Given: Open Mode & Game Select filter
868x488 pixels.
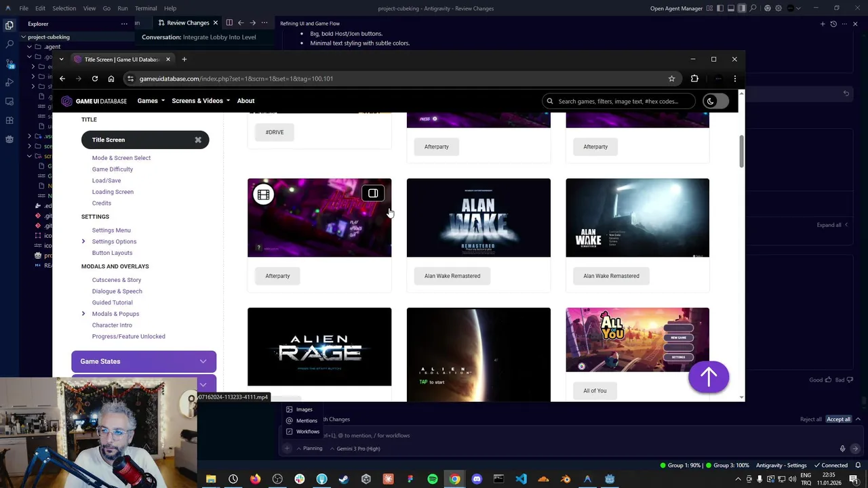Looking at the screenshot, I should coord(121,158).
